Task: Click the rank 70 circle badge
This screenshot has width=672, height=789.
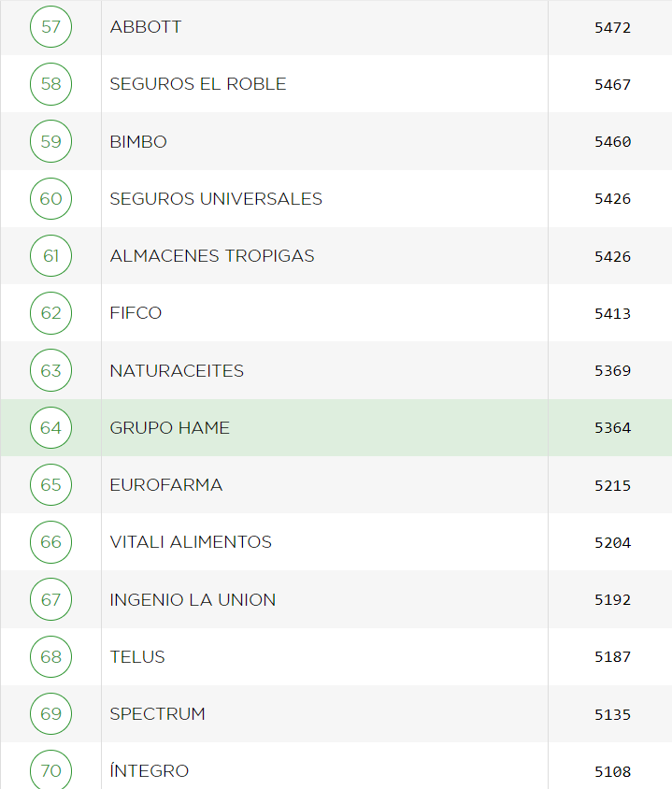Action: pyautogui.click(x=50, y=770)
